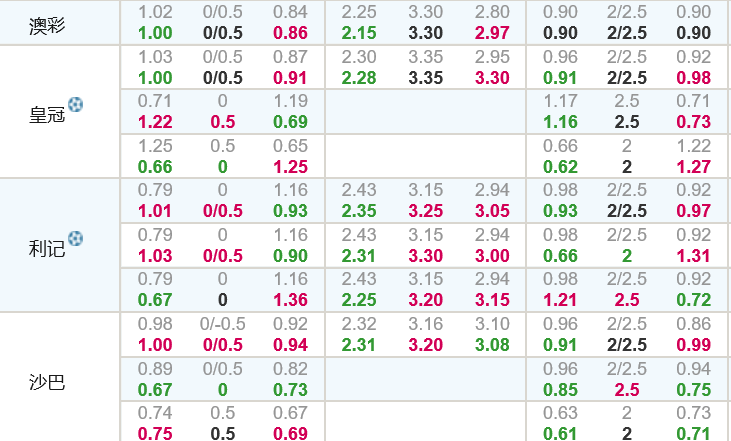Screen dimensions: 731x441
Task: Click the green 2.28 odds for 皇冠
Action: (x=359, y=77)
